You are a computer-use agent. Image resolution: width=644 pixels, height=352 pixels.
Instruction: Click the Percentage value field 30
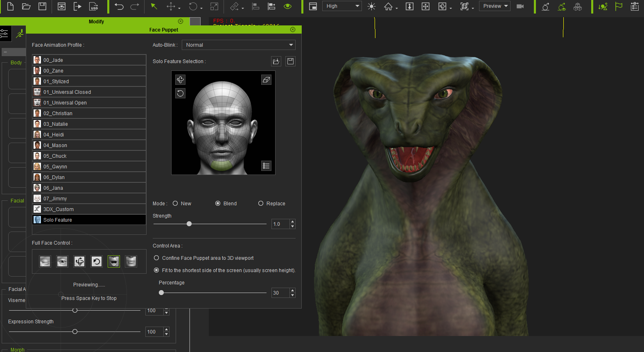click(280, 293)
